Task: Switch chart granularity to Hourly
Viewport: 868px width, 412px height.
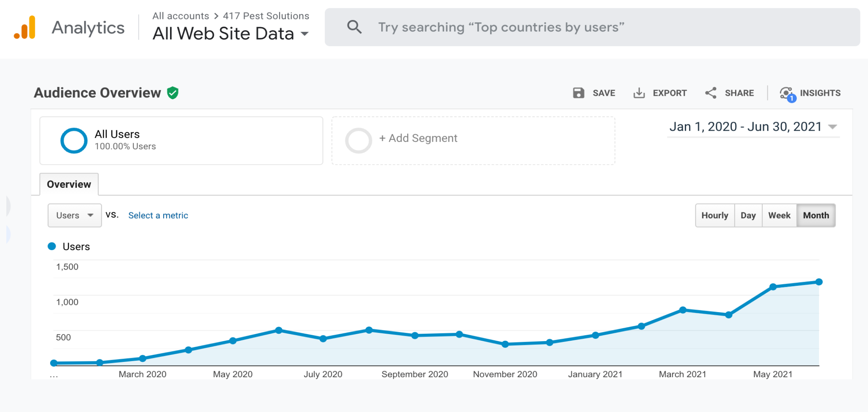Action: coord(715,215)
